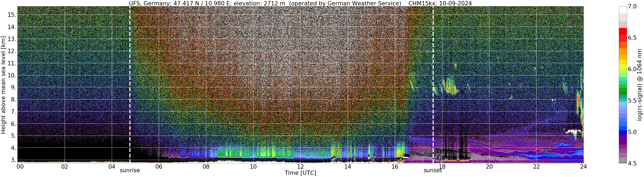644x177 pixels.
Task: Click the '13.' height tick label
Action: 12,39
